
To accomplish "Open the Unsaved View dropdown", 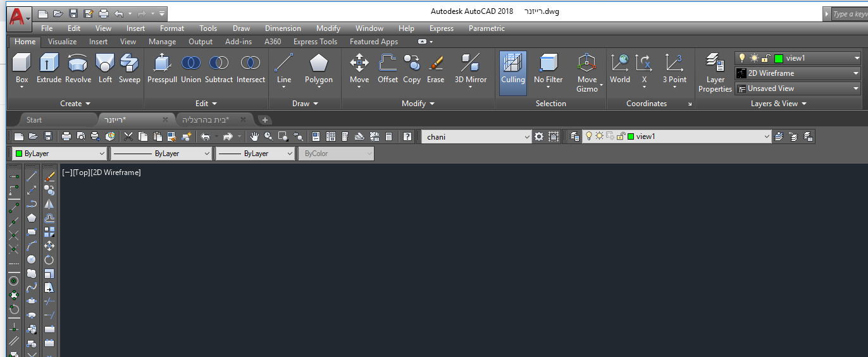I will point(798,88).
